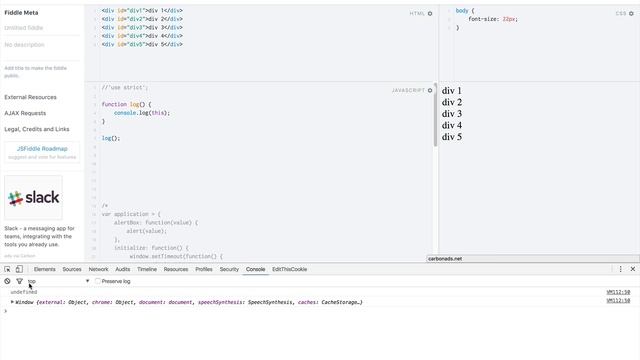Click the Slack ad description text
640x360 pixels.
point(39,236)
